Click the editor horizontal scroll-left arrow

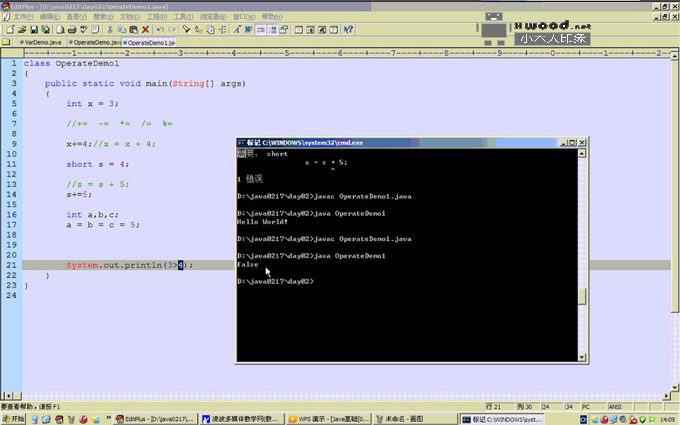pyautogui.click(x=9, y=396)
